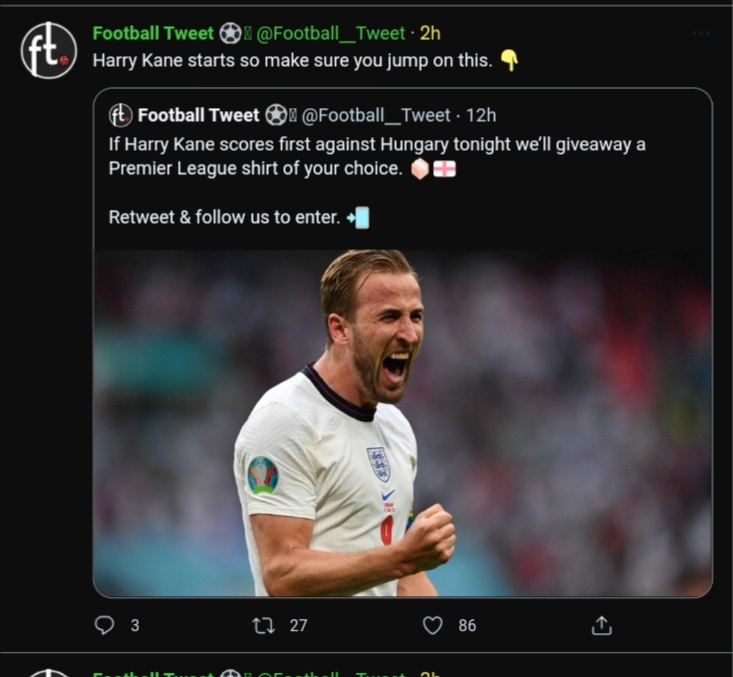Click the small avatar in the quoted tweet
This screenshot has height=677, width=733.
click(x=121, y=115)
